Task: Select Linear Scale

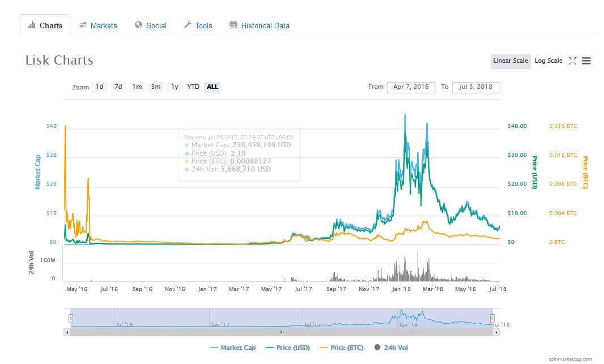Action: (x=511, y=61)
